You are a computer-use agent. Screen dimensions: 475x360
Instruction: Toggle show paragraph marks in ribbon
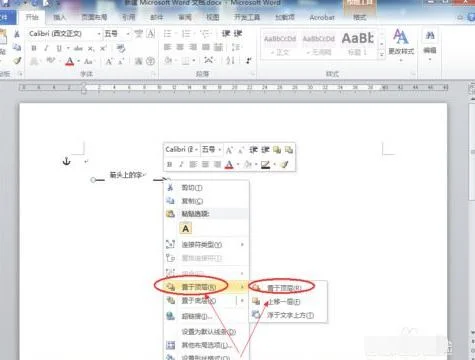pyautogui.click(x=249, y=61)
